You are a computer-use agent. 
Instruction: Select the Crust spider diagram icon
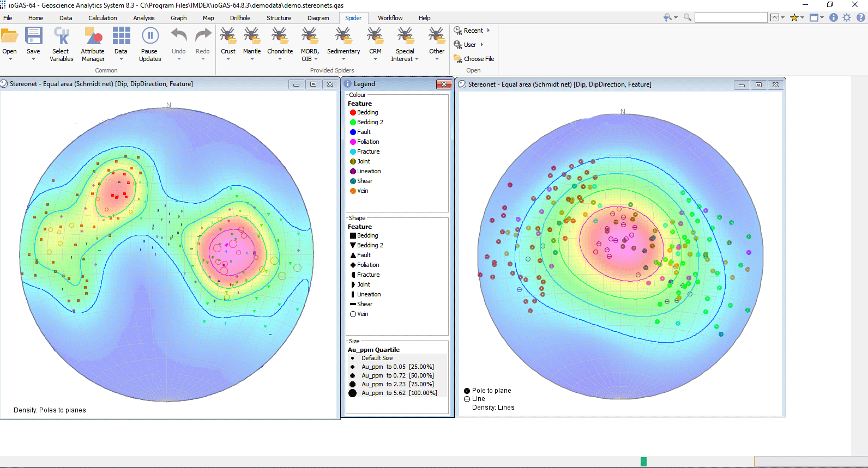(x=228, y=37)
